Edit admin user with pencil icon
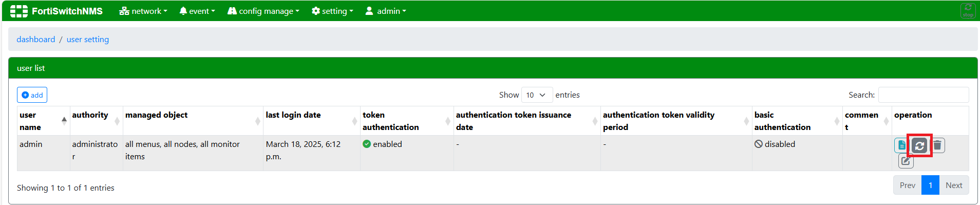 point(906,161)
